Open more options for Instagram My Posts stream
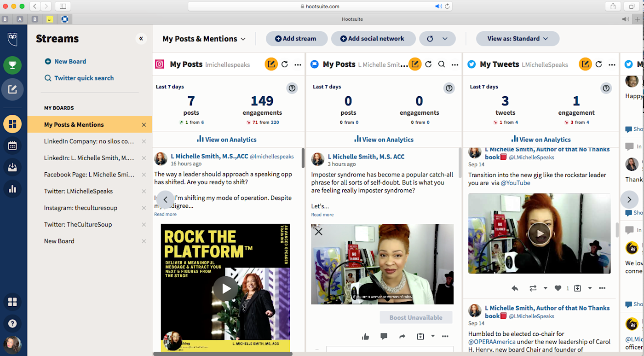Image resolution: width=644 pixels, height=356 pixels. tap(298, 64)
